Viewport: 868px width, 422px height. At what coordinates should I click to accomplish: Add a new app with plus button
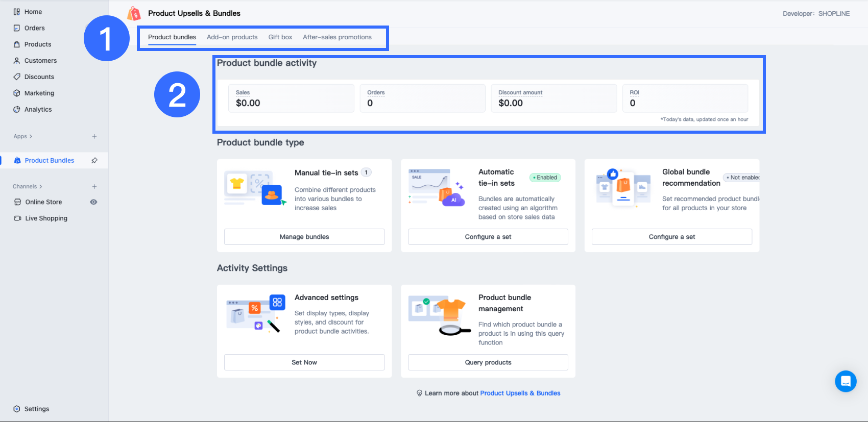94,137
